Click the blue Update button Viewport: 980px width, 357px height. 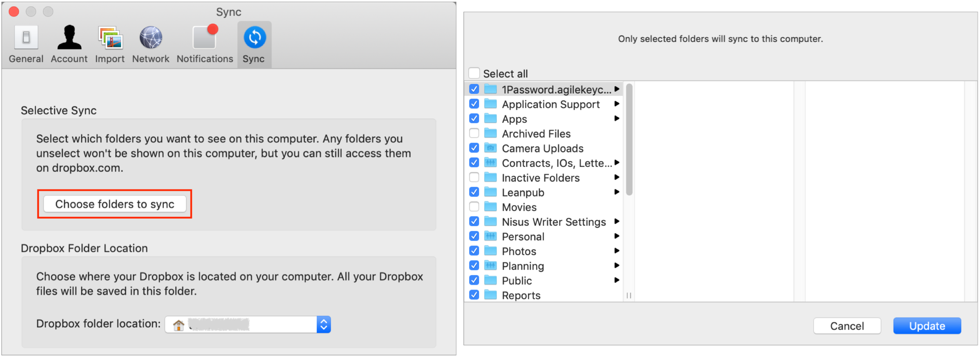point(927,326)
